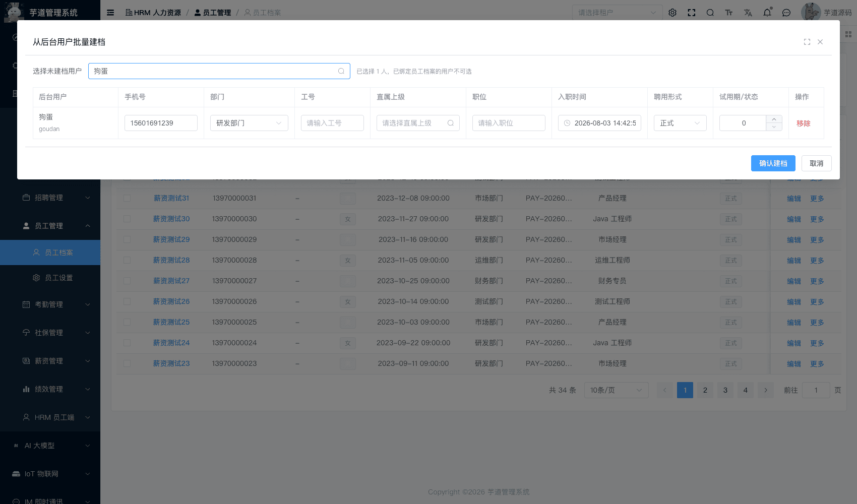Check the row checkbox for 薪资测试27

pos(127,281)
